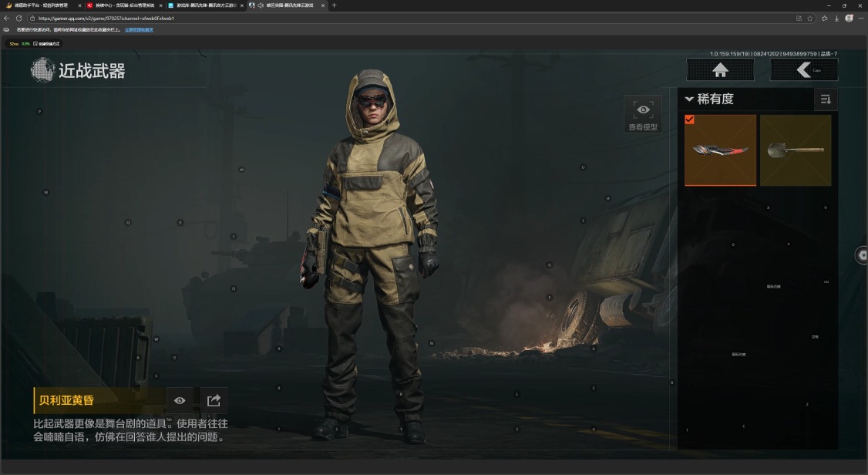The image size is (868, 475).
Task: Go back in browser history
Action: pos(7,19)
